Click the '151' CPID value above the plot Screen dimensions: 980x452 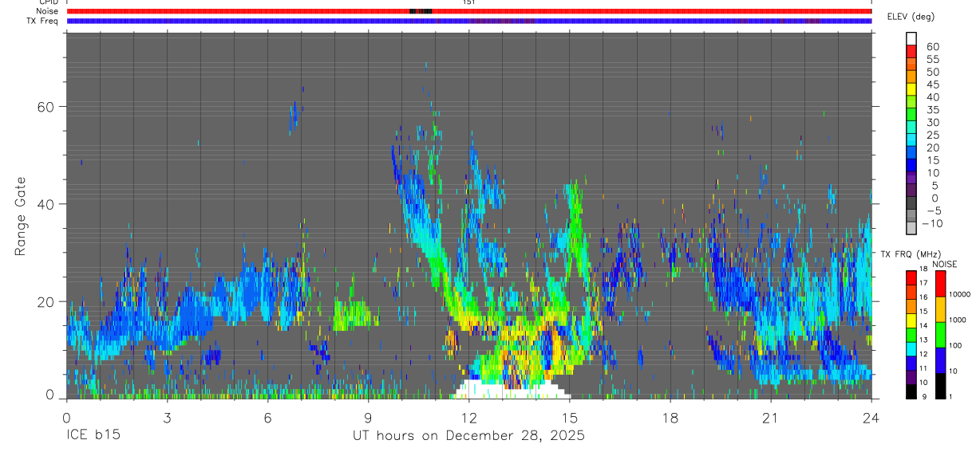click(468, 2)
